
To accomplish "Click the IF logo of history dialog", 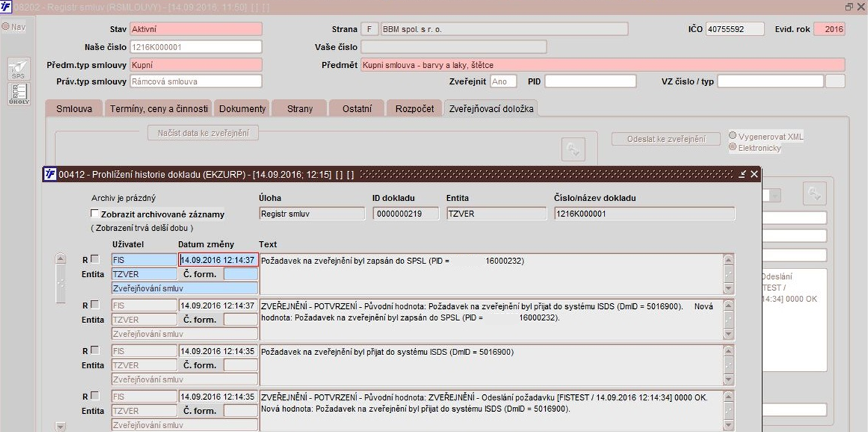I will coord(50,174).
